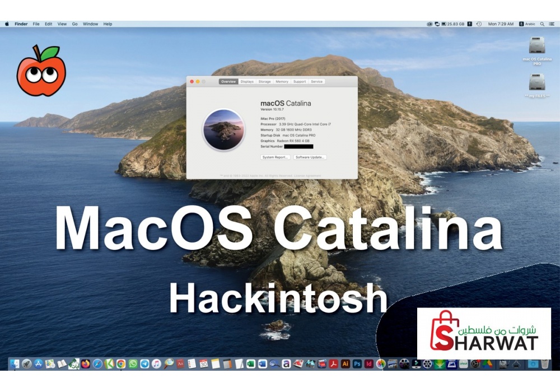The height and width of the screenshot is (392, 560).
Task: Open Finder from the dock
Action: click(x=15, y=364)
